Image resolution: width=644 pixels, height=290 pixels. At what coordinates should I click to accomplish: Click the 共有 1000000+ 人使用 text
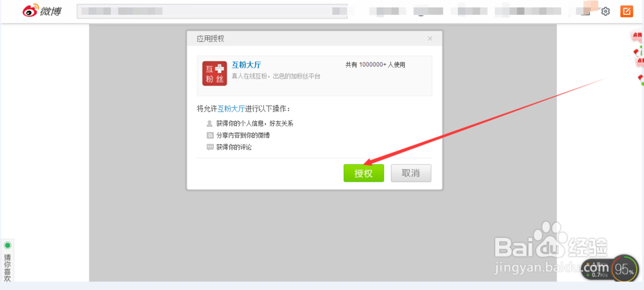(x=375, y=64)
